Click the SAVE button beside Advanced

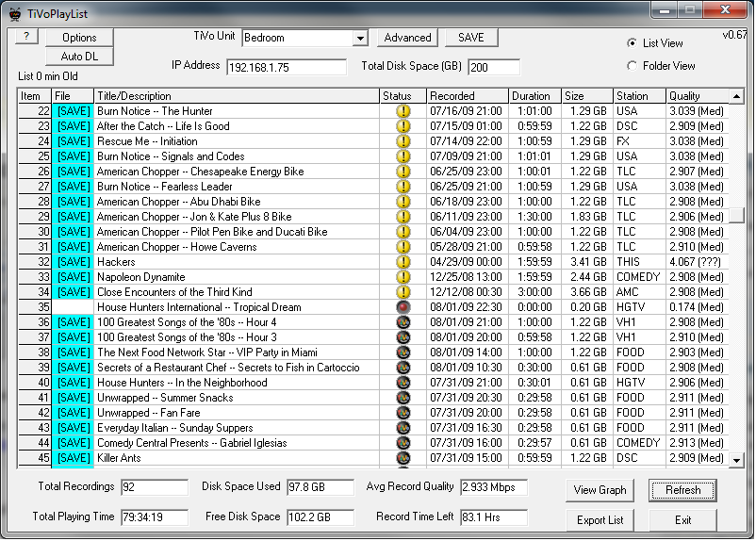pyautogui.click(x=471, y=38)
